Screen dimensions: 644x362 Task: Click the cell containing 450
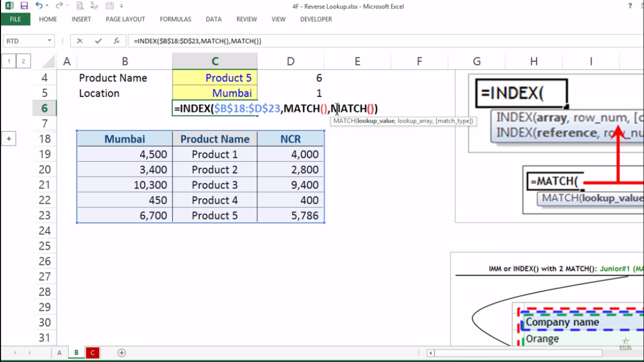[125, 200]
